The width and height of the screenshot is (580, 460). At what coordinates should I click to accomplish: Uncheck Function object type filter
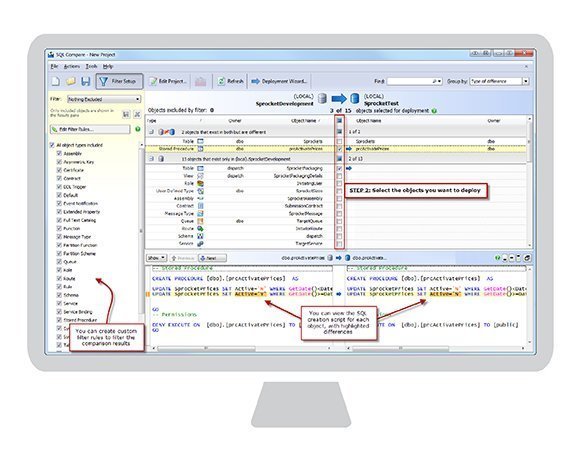coord(59,228)
